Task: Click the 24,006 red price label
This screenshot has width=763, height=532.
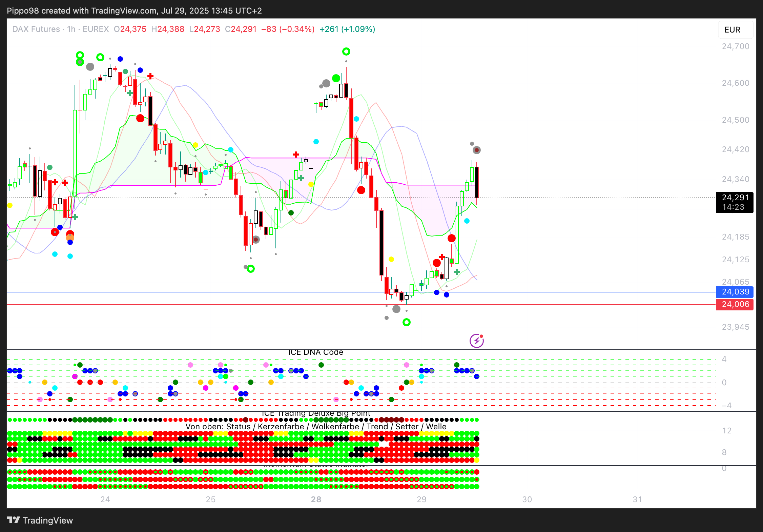Action: tap(735, 304)
